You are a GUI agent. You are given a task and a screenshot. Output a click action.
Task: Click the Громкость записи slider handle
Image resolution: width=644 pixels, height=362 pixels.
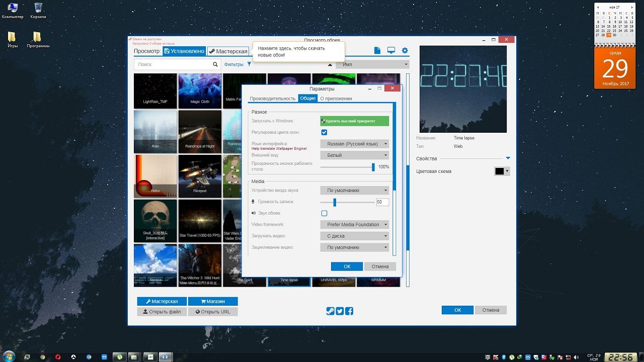tap(335, 202)
